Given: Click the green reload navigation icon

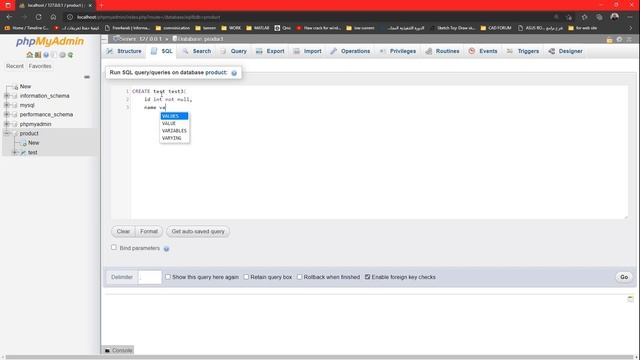Looking at the screenshot, I should 70,55.
